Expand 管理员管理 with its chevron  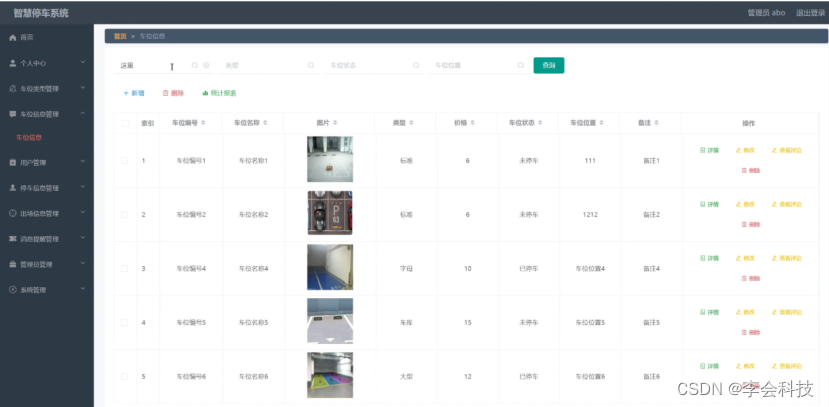click(82, 264)
